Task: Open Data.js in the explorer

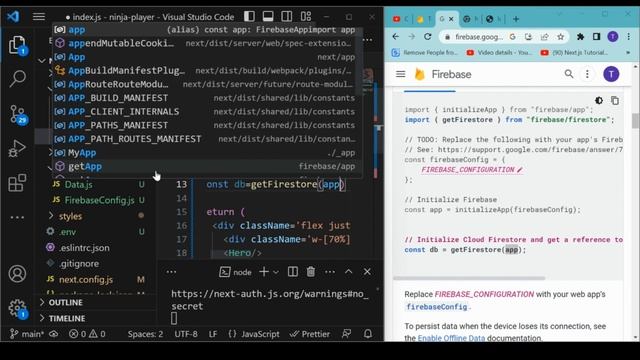Action: [x=78, y=184]
